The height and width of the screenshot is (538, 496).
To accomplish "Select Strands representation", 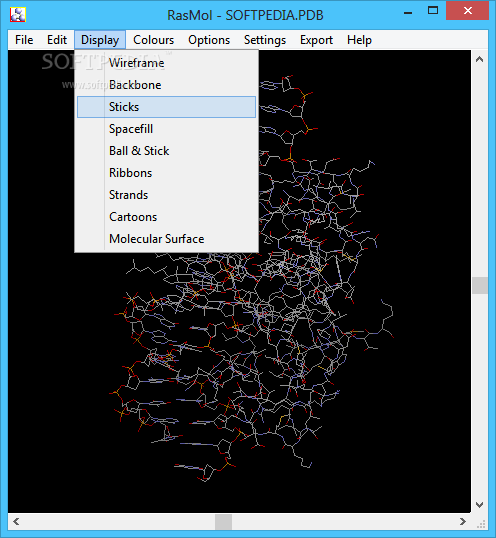I will (x=166, y=195).
